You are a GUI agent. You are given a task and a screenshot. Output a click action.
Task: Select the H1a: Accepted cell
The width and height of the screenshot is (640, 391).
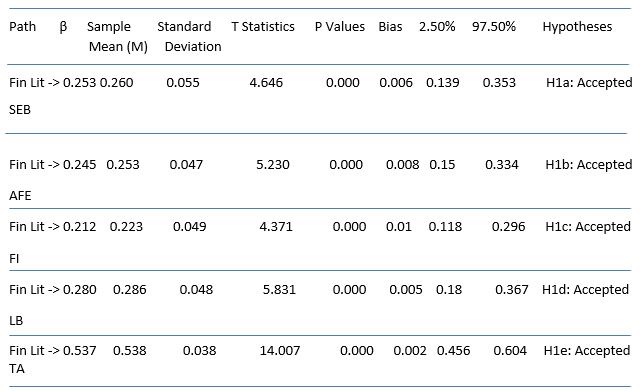click(x=589, y=83)
